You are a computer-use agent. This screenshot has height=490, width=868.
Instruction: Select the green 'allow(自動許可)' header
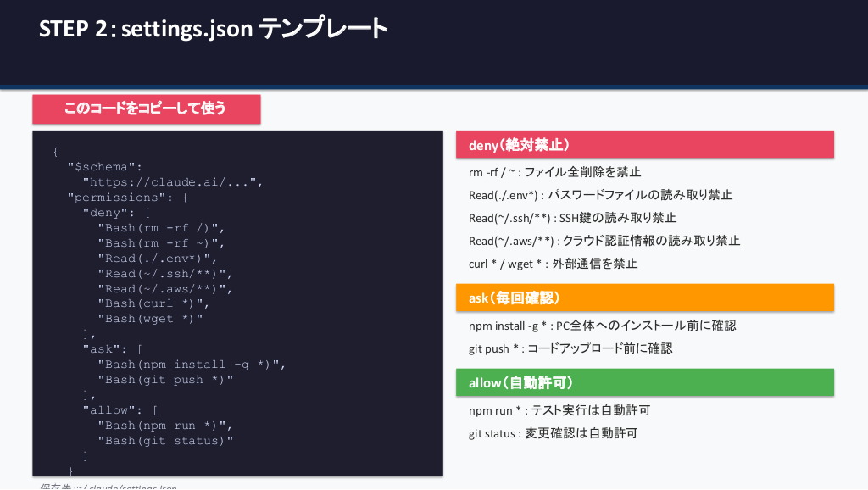pyautogui.click(x=644, y=382)
